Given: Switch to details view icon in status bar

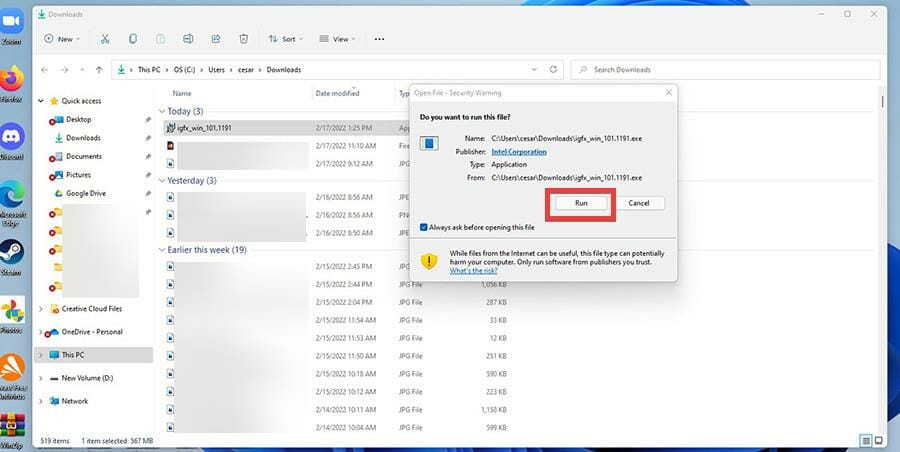Looking at the screenshot, I should coord(866,441).
